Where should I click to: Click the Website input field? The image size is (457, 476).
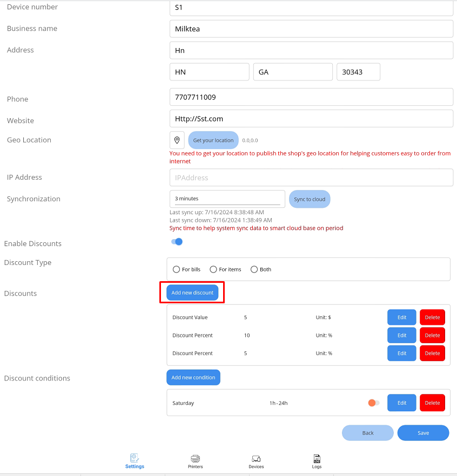[311, 119]
